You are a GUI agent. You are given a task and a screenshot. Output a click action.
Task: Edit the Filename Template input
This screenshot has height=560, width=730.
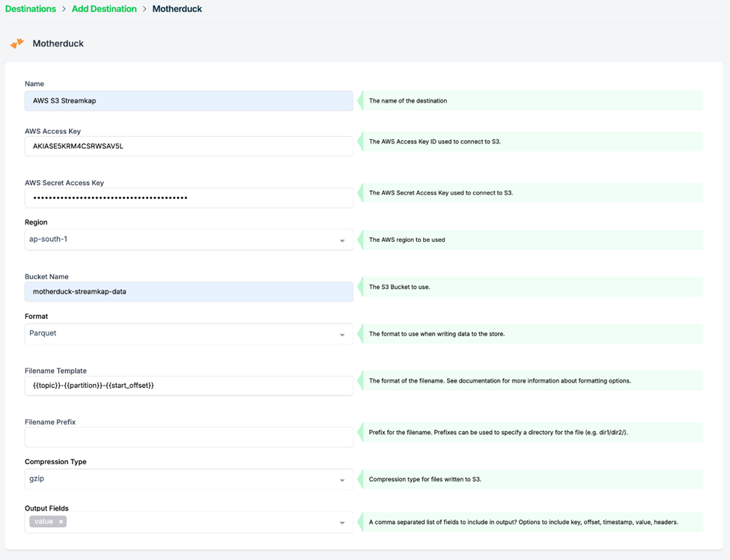[189, 386]
